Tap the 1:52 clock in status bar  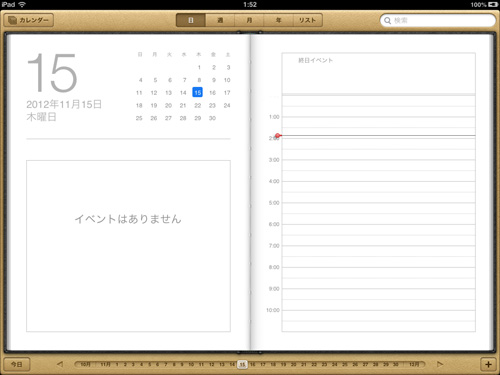[x=250, y=4]
